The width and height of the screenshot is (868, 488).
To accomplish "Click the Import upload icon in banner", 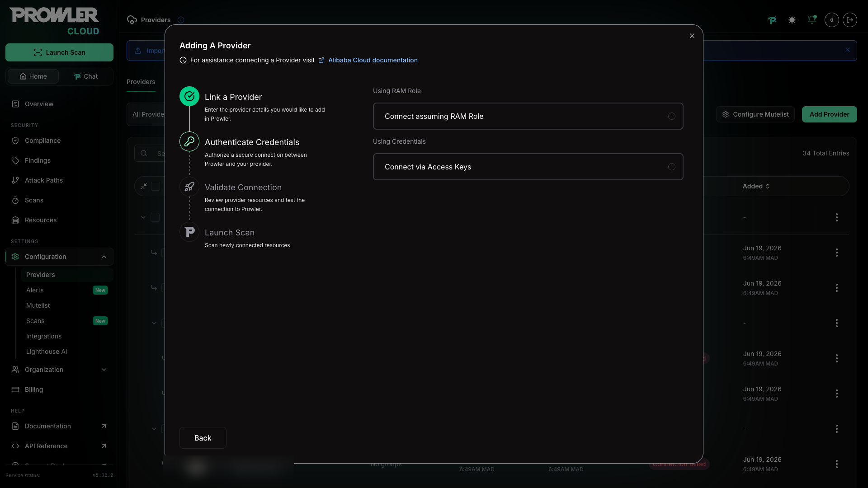I will 138,51.
